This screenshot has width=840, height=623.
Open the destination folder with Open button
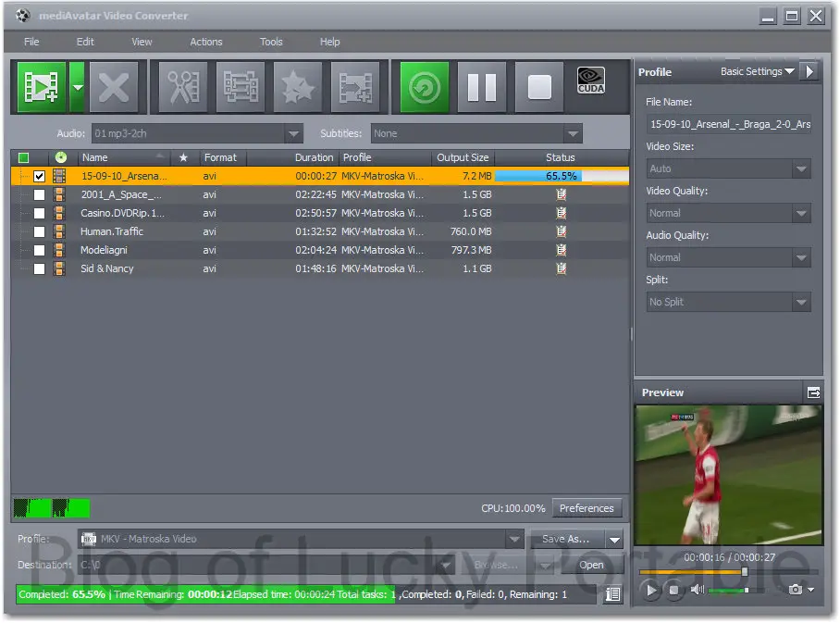[x=591, y=565]
